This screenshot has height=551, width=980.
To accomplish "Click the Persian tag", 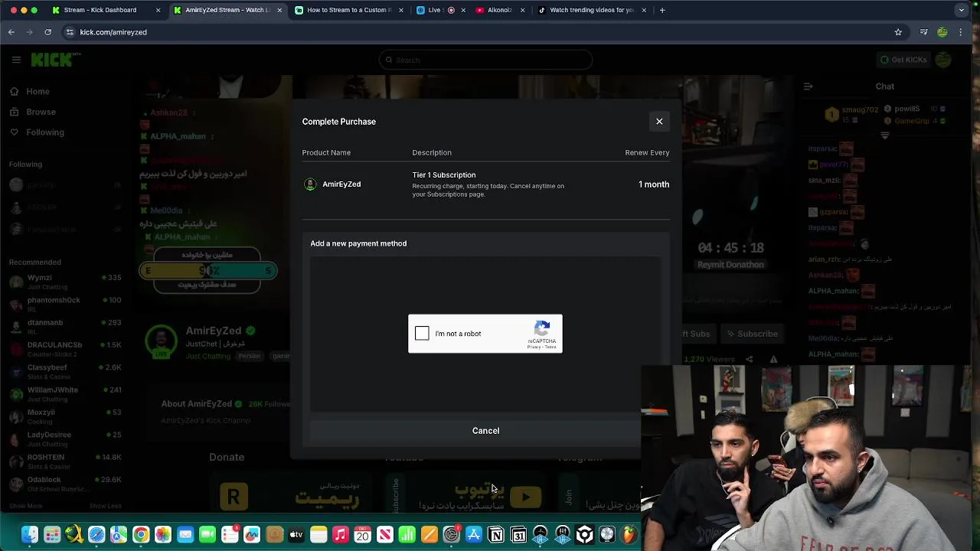I will pos(250,356).
